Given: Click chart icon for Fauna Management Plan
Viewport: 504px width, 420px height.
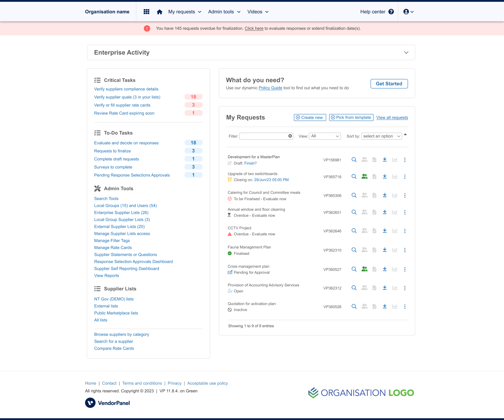Looking at the screenshot, I should (395, 250).
